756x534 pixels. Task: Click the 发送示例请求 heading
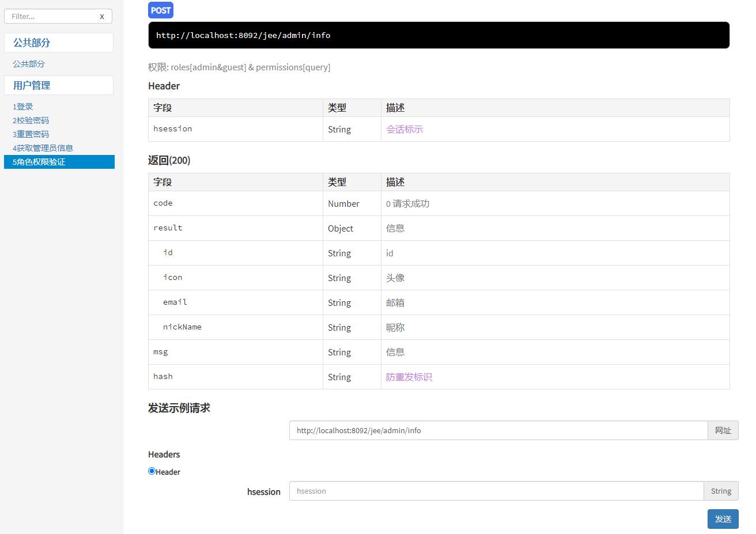click(179, 408)
